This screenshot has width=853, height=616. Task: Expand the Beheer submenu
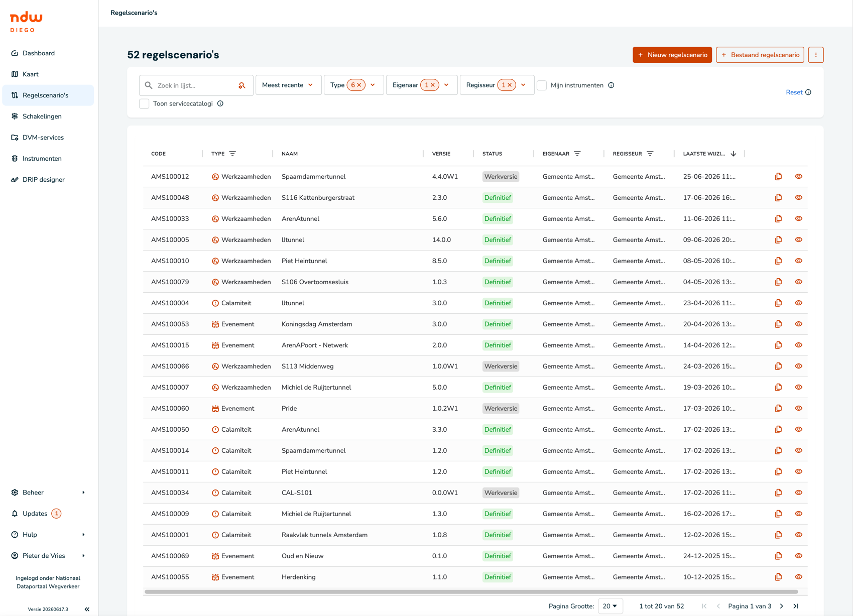(x=48, y=492)
